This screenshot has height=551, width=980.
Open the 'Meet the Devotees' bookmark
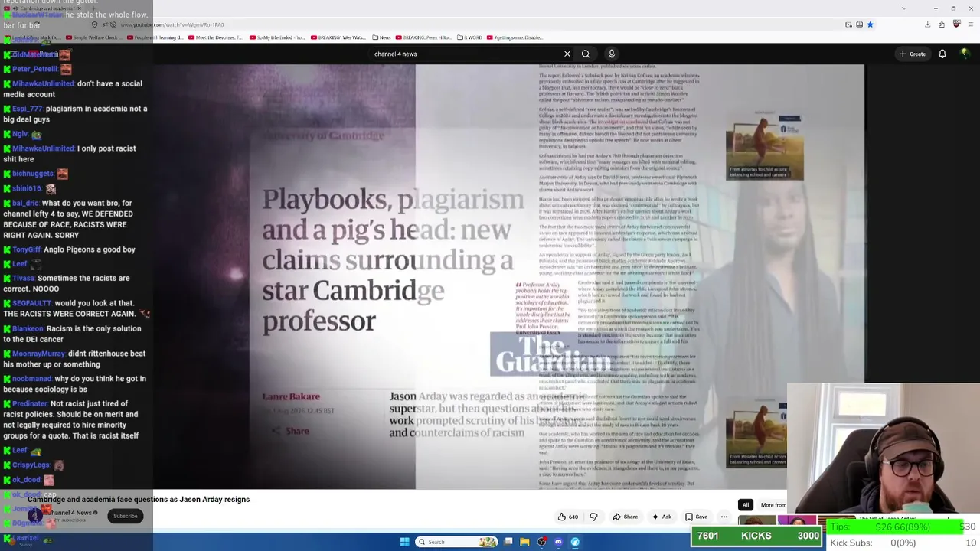(x=215, y=37)
